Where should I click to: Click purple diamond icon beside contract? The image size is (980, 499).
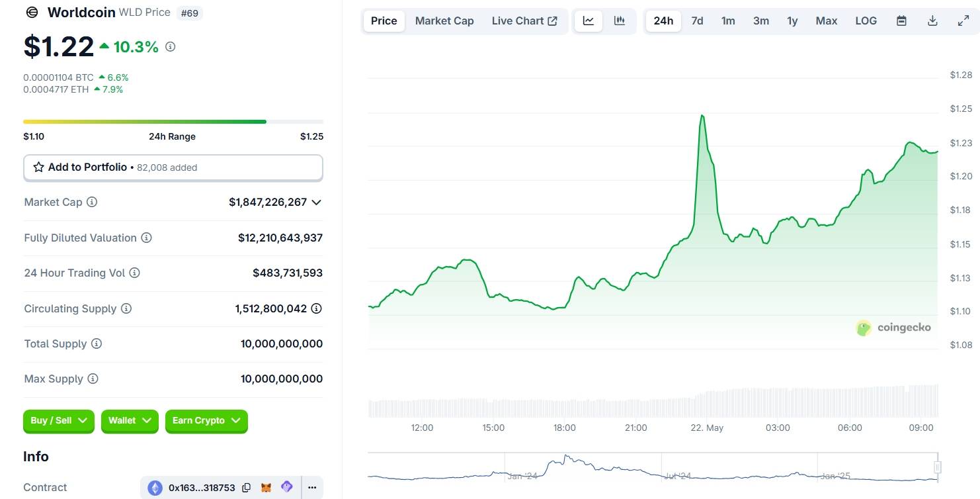[286, 487]
